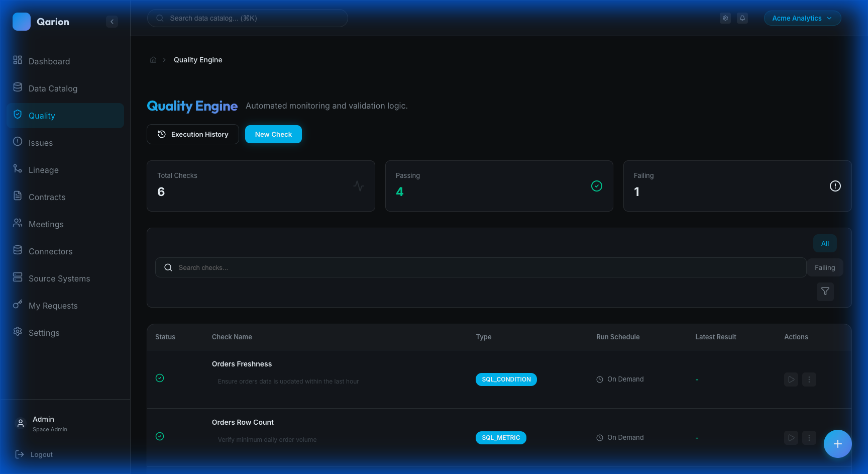The height and width of the screenshot is (474, 868).
Task: Open the Connectors sidebar item
Action: point(50,251)
